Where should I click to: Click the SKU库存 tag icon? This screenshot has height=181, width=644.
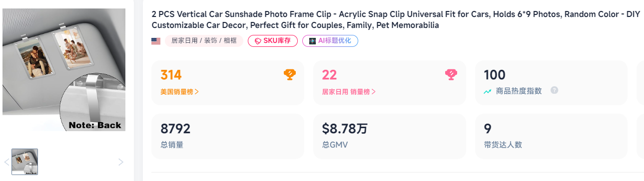click(x=258, y=41)
